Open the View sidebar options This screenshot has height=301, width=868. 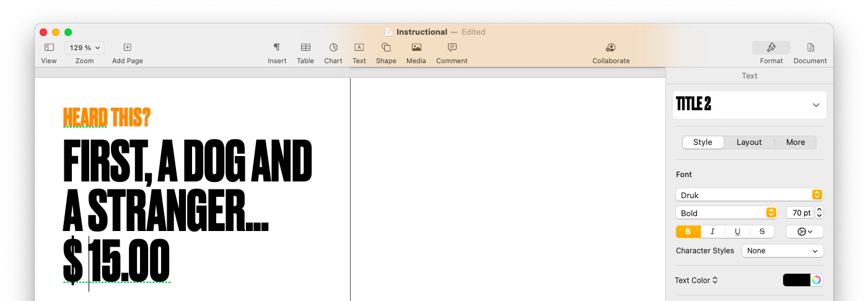click(x=49, y=48)
